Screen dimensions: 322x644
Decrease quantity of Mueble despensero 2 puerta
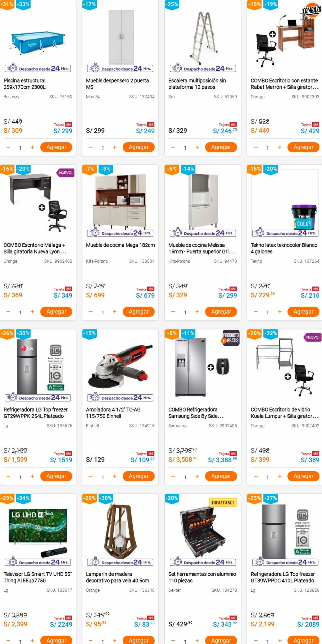[x=90, y=147]
